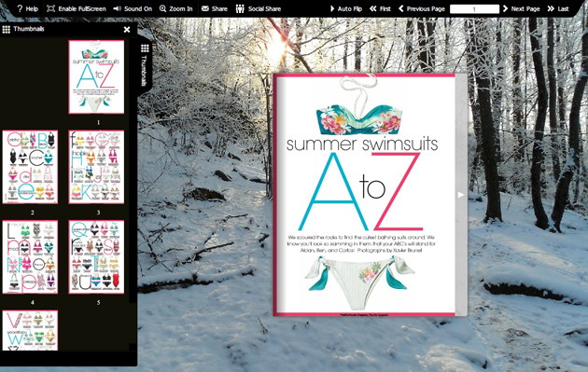Toggle the Sound On speaker
Viewport: 588px width, 372px height.
117,8
